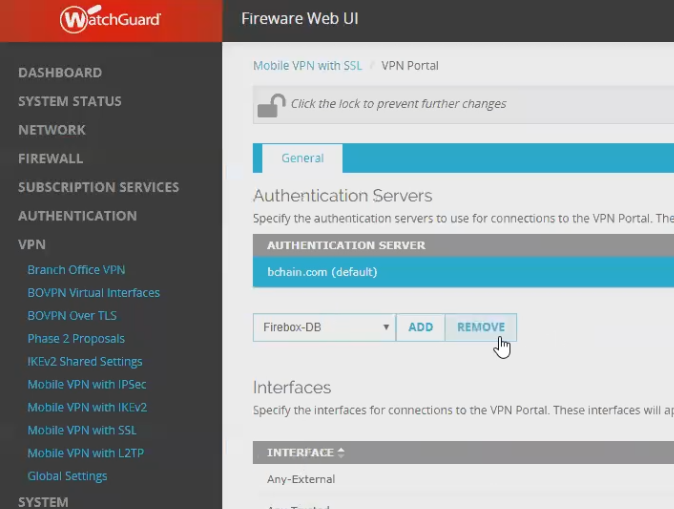The height and width of the screenshot is (509, 674).
Task: Go to Mobile VPN with SSL breadcrumb
Action: point(307,66)
